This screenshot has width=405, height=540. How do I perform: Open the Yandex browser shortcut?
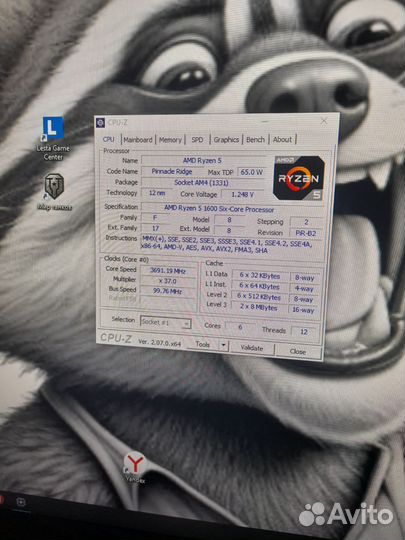pyautogui.click(x=135, y=468)
